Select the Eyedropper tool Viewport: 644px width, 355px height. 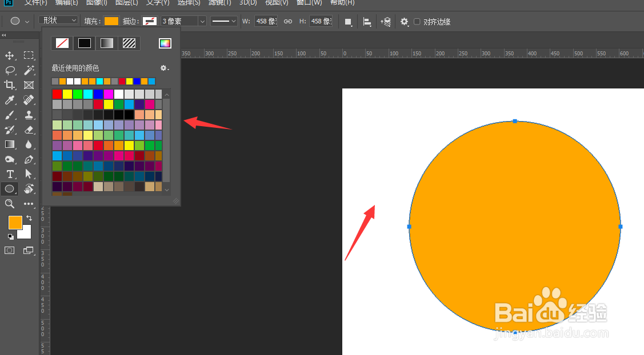point(10,100)
